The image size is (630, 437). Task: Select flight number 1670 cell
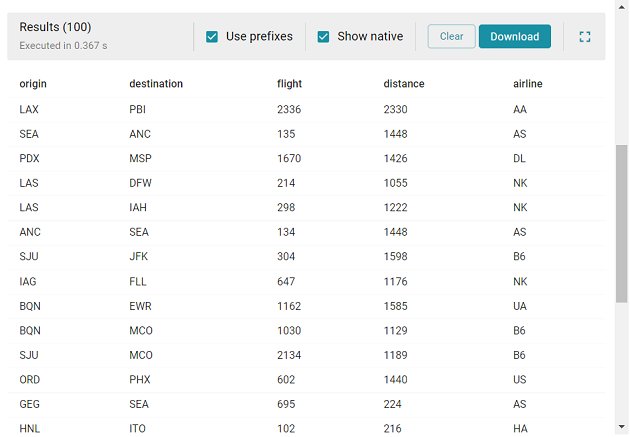point(289,158)
